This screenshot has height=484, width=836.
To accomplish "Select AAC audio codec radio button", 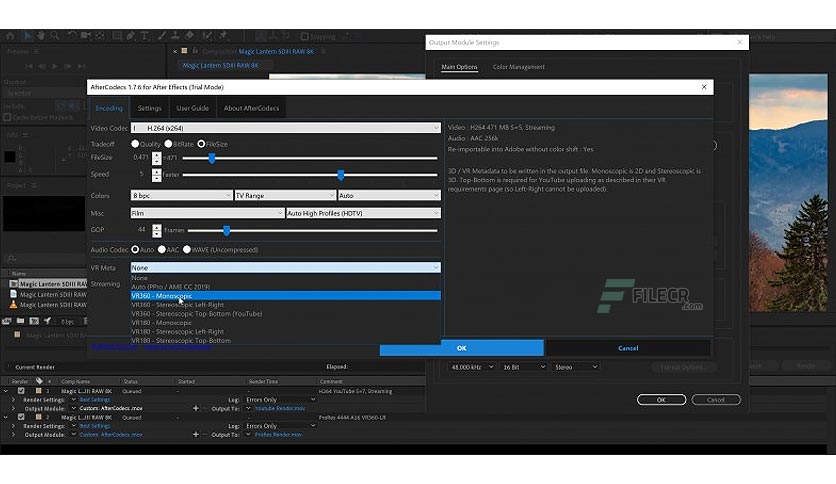I will 162,249.
